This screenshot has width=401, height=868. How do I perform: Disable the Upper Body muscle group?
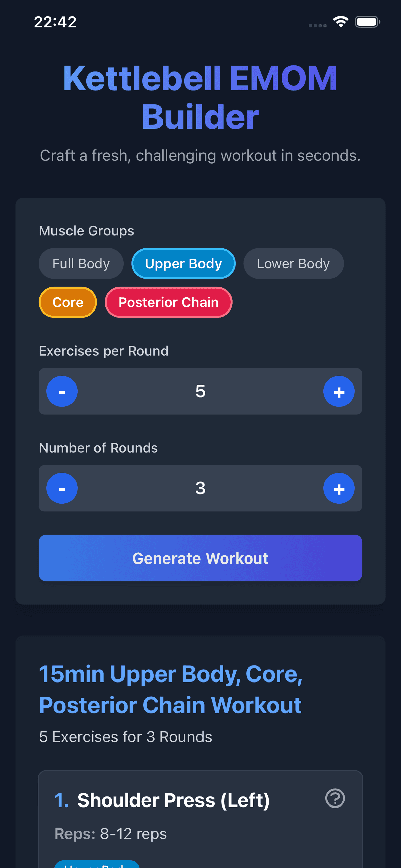coord(183,263)
